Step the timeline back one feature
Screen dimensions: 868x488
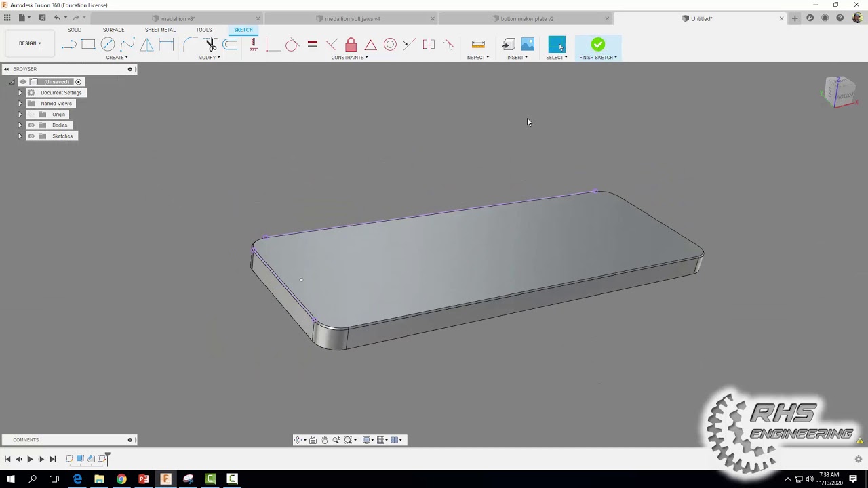19,460
